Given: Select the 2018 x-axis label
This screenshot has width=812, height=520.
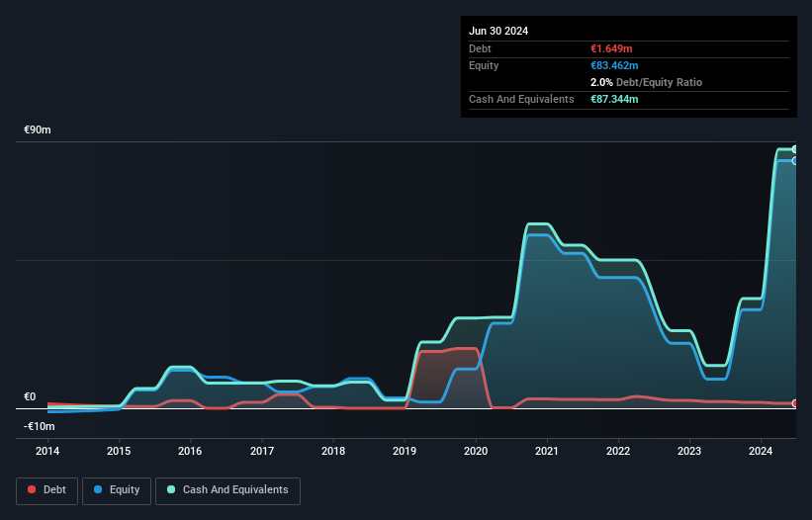Looking at the screenshot, I should [333, 451].
